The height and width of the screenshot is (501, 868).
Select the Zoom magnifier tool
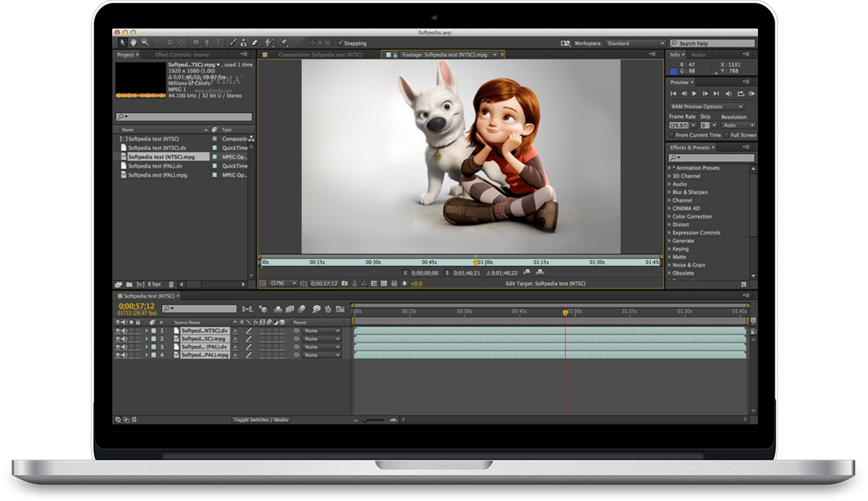pos(145,43)
